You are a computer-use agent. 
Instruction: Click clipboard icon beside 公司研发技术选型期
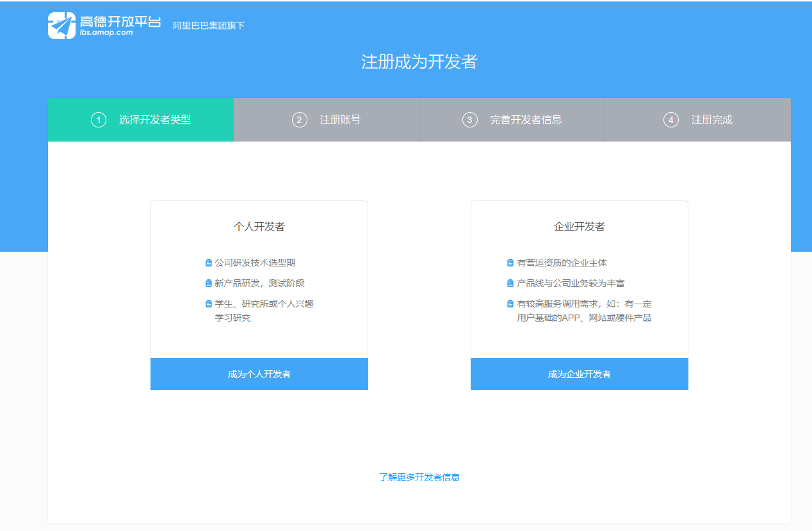point(208,263)
